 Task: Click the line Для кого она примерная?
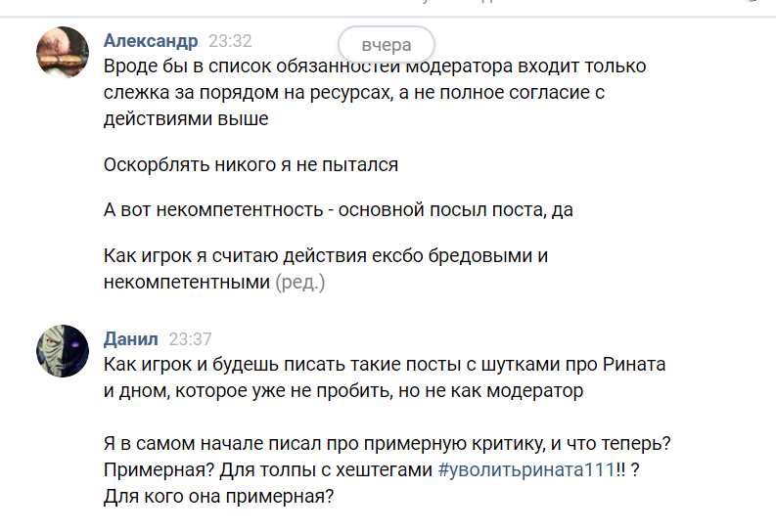tap(219, 496)
